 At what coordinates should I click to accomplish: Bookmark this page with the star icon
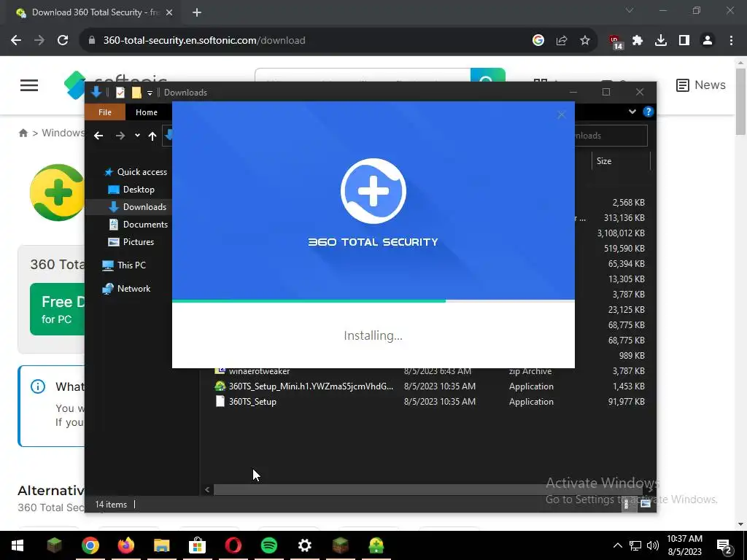[x=585, y=41]
